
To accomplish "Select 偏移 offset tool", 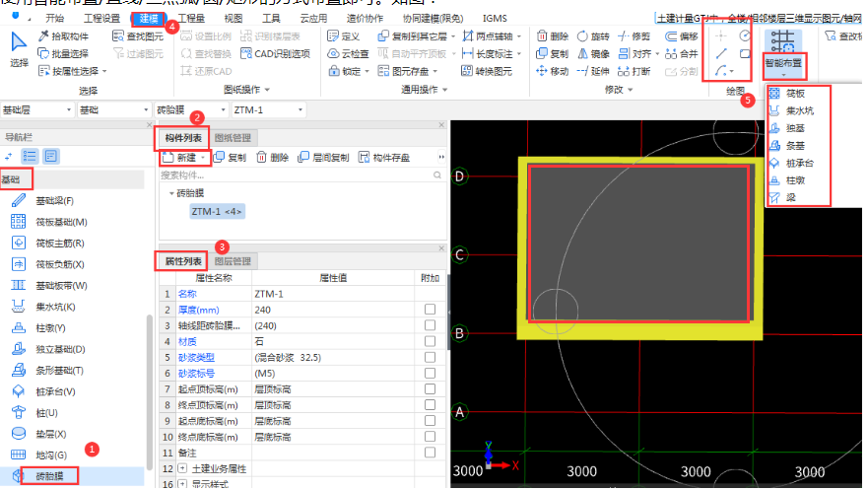I will 682,36.
